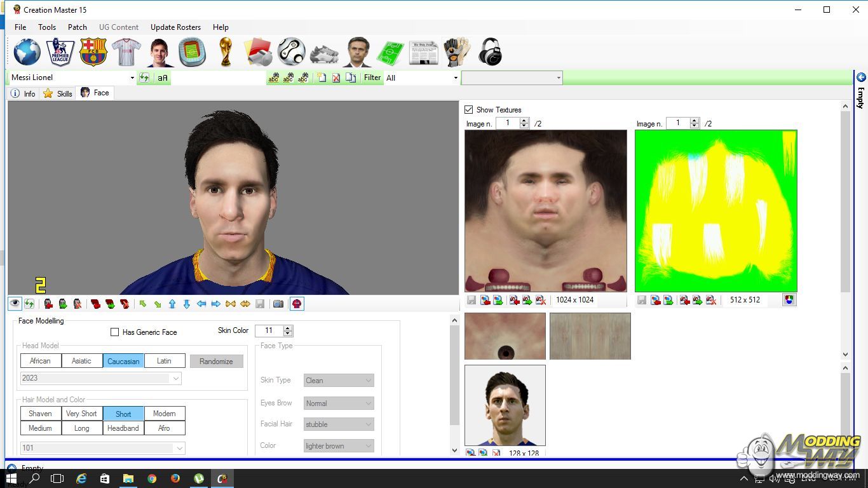Screen dimensions: 868x488
Task: Click the World Cup trophy icon
Action: [x=225, y=52]
